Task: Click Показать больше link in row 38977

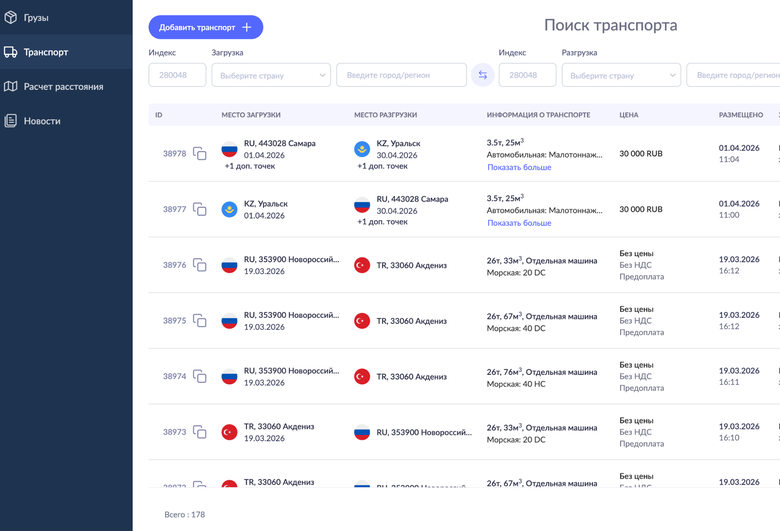Action: click(x=519, y=223)
